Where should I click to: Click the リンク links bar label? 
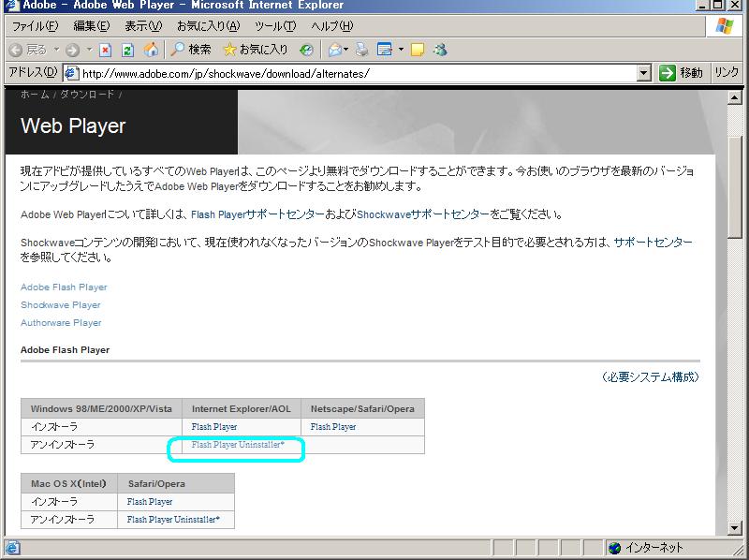727,73
